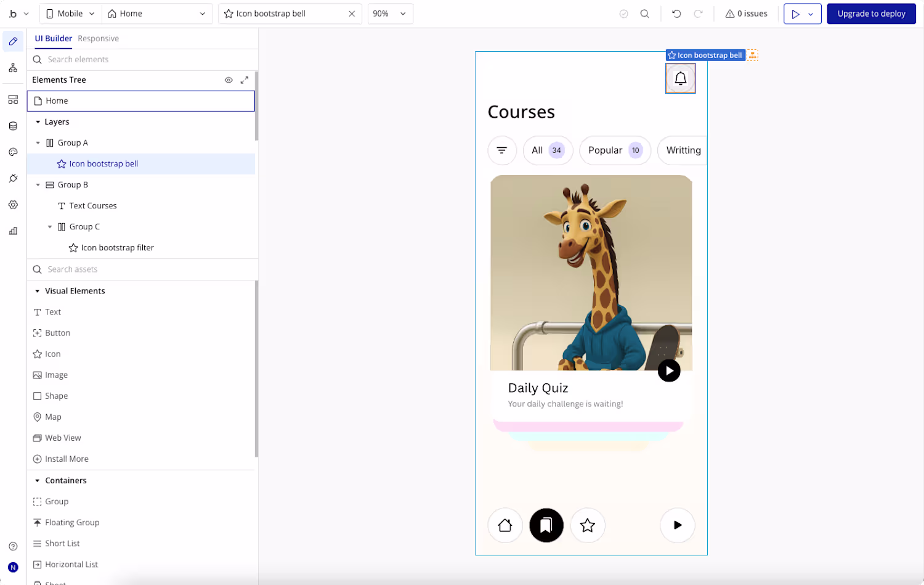
Task: Click the star icon in bottom navigation
Action: (588, 525)
